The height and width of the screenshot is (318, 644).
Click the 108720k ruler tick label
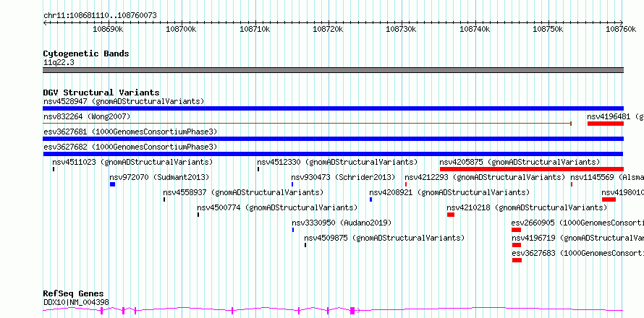[329, 29]
